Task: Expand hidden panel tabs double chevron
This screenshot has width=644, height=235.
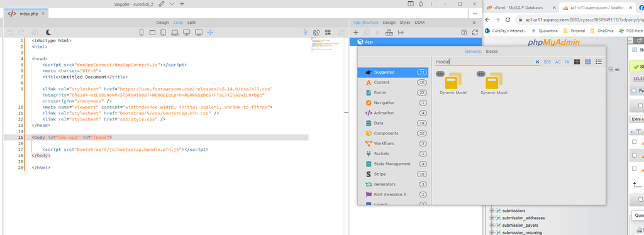Action: point(474,23)
